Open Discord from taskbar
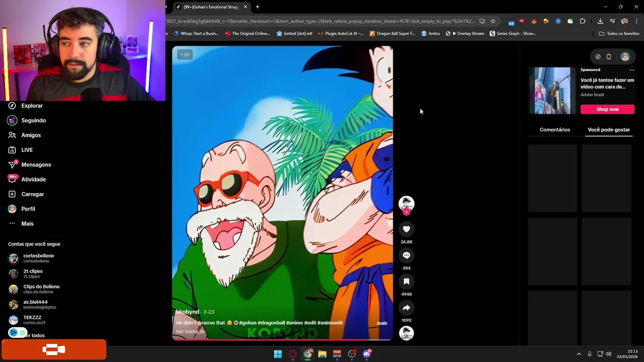Image resolution: width=644 pixels, height=362 pixels. click(x=367, y=354)
